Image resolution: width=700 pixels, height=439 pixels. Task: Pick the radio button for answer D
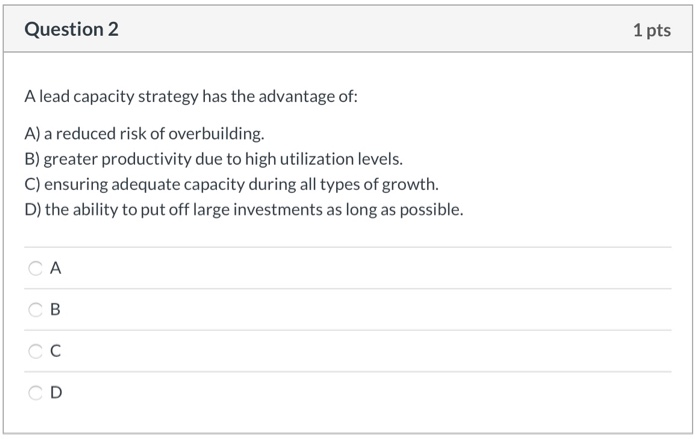coord(35,393)
